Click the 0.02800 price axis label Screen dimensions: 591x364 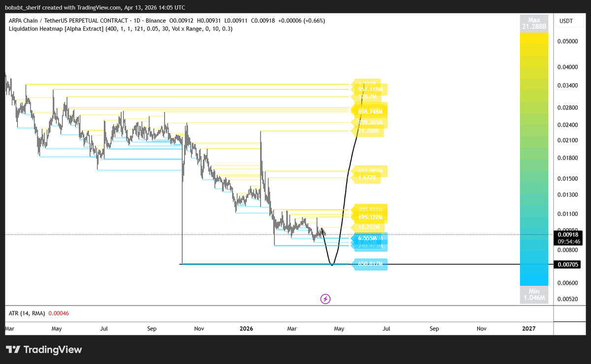pos(567,108)
